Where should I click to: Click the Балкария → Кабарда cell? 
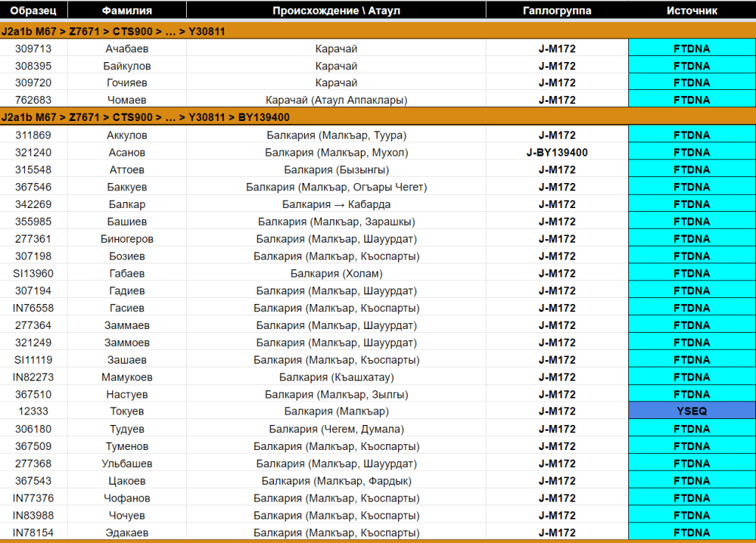pos(336,204)
